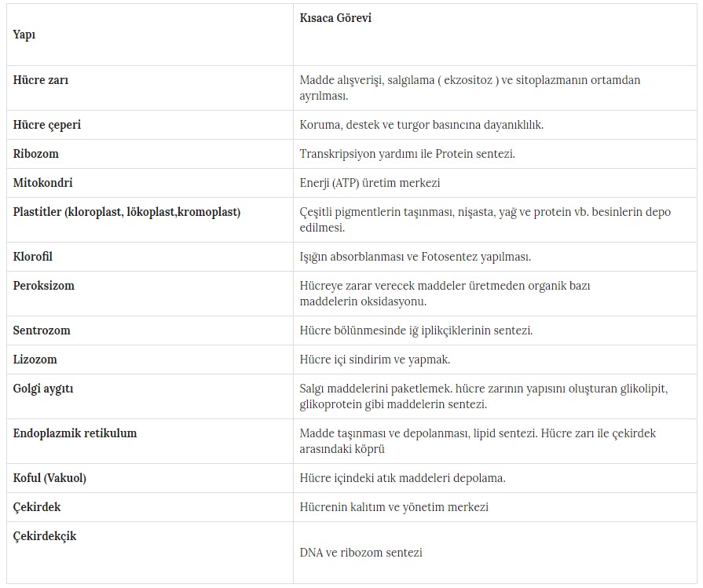Click the "Koful (Vakuol)" row label
This screenshot has width=703, height=588.
point(49,478)
